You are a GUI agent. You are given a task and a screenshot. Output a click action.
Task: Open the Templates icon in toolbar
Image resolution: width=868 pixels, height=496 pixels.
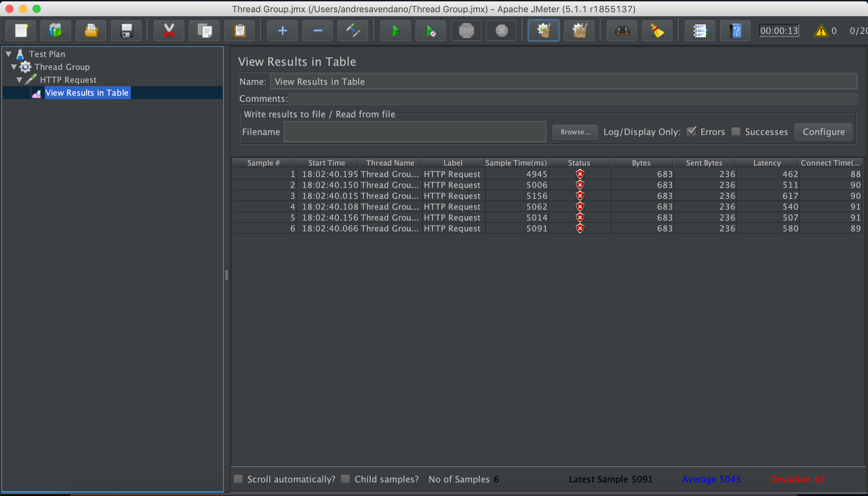click(56, 31)
